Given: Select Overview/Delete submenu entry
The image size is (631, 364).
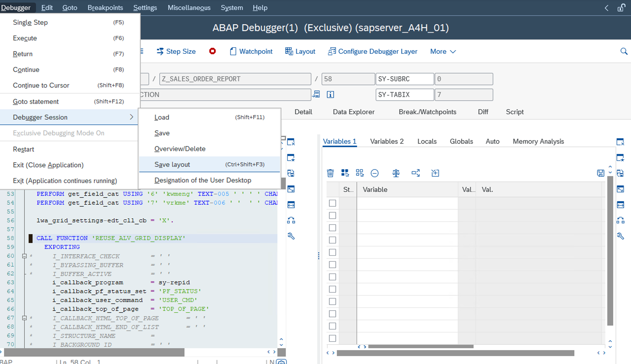Looking at the screenshot, I should click(210, 149).
